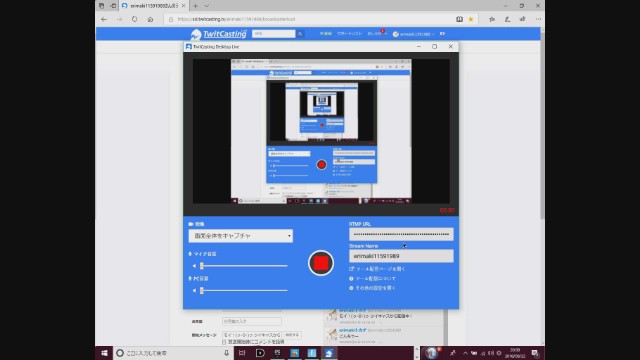The image size is (640, 360).
Task: Open the Windows Start menu
Action: (104, 353)
